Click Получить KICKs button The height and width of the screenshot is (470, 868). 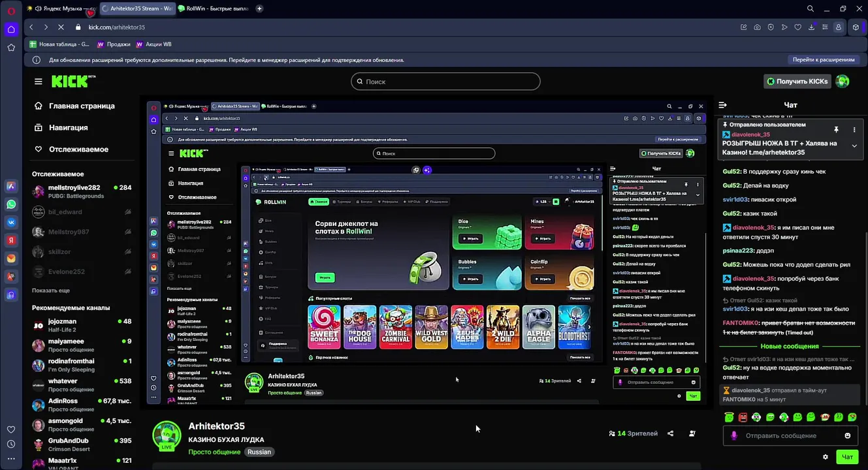797,81
